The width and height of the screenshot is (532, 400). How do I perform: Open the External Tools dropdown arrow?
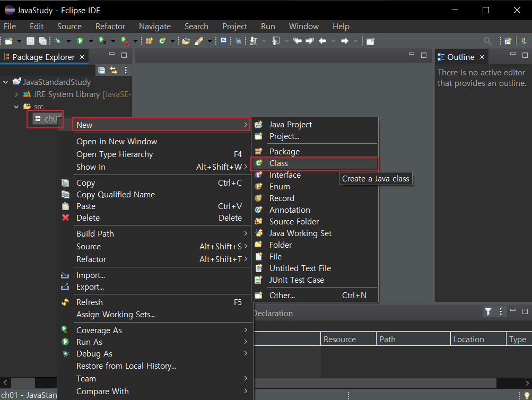tap(135, 41)
